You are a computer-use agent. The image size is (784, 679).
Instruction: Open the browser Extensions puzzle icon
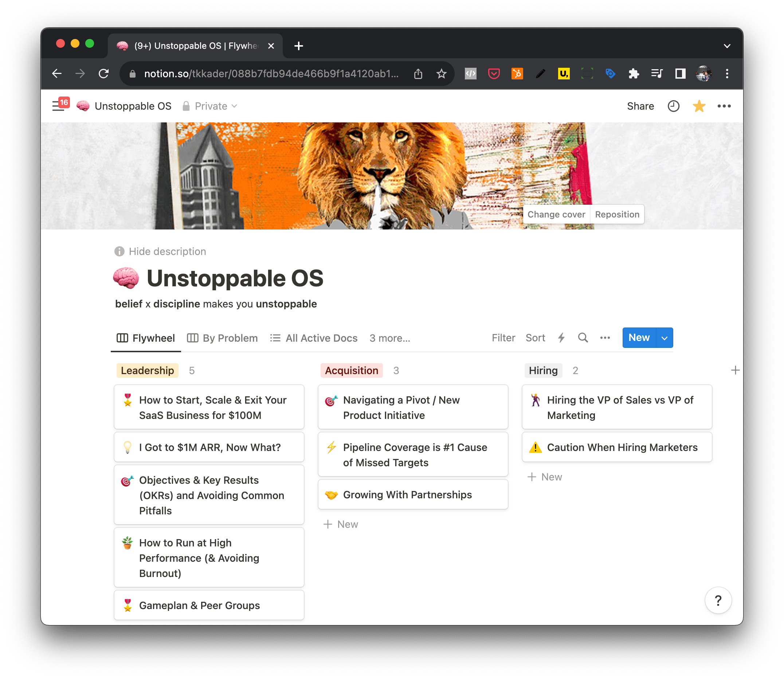tap(633, 74)
